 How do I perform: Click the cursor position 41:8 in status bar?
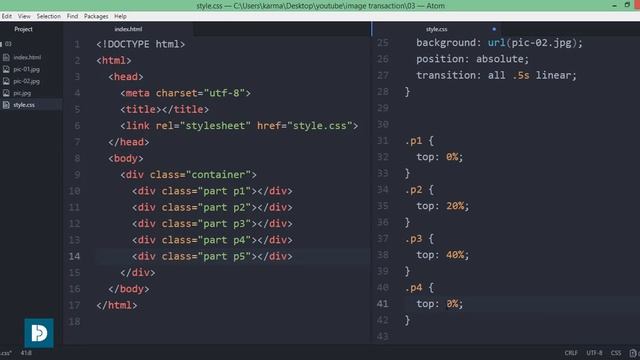26,353
